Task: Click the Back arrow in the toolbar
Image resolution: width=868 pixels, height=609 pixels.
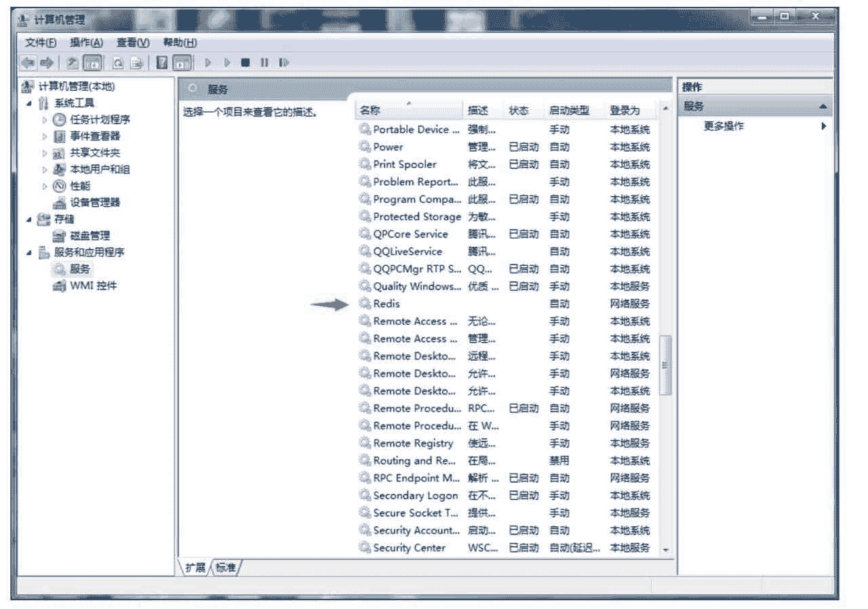Action: 28,63
